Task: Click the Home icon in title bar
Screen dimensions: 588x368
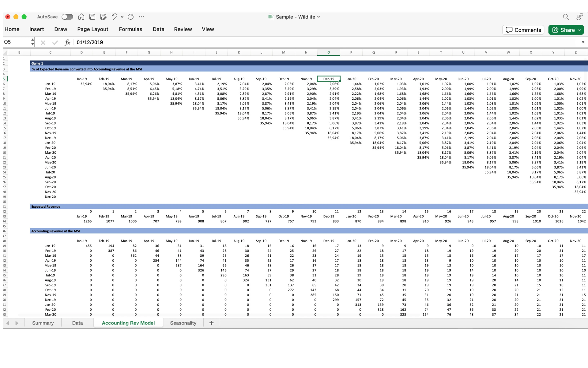Action: [81, 17]
